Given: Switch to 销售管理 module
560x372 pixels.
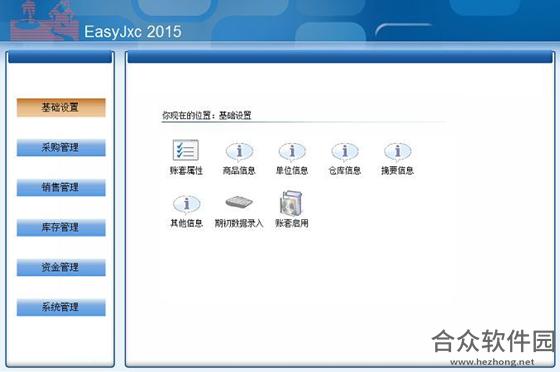Looking at the screenshot, I should click(61, 187).
